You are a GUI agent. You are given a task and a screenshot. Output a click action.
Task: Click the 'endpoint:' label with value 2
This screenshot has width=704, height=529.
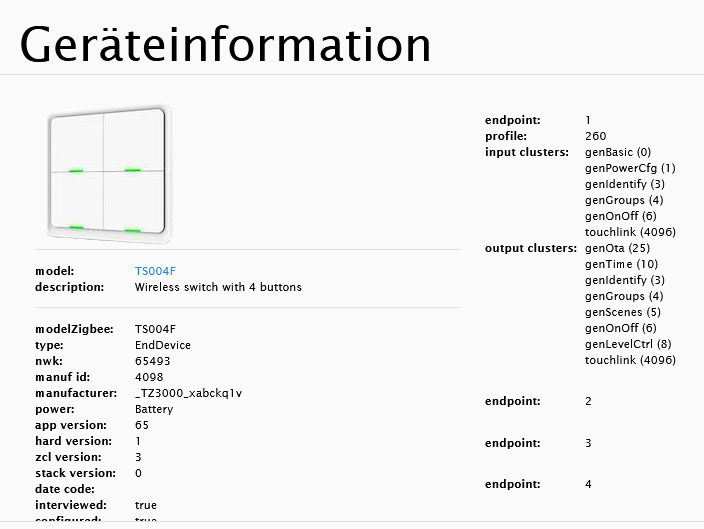click(x=513, y=401)
